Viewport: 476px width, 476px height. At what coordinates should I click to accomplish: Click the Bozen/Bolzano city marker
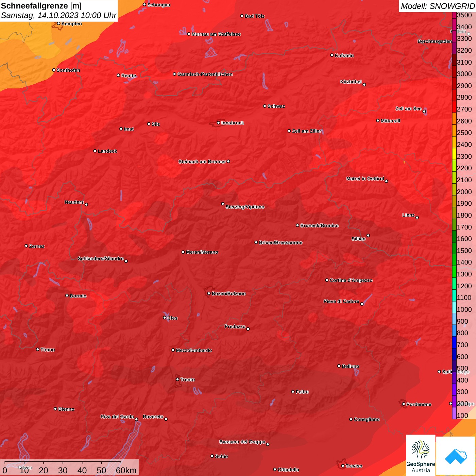click(x=209, y=293)
